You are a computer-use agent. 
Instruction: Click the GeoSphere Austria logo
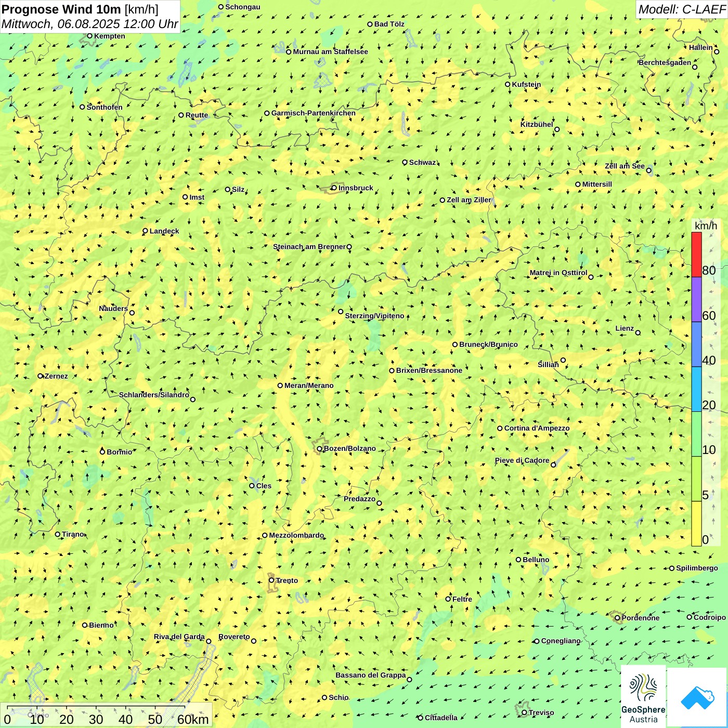point(643,696)
